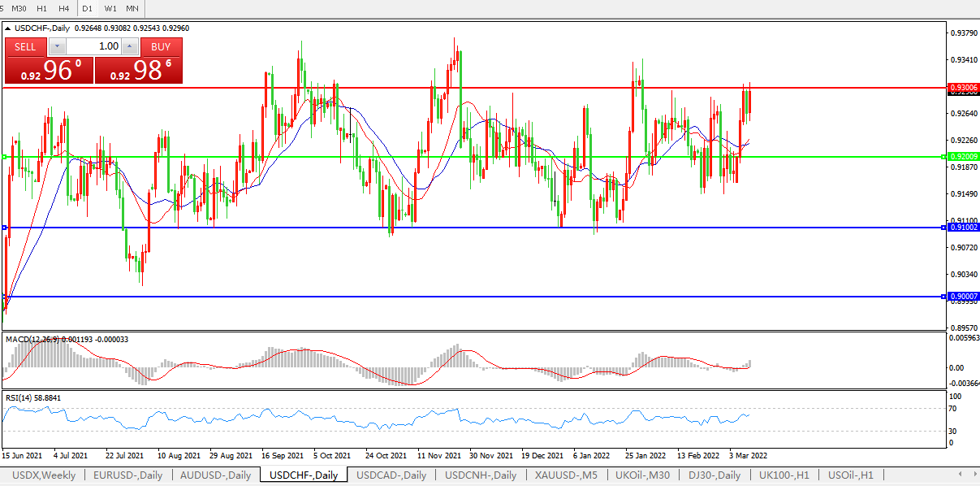This screenshot has height=486, width=980.
Task: Select the blue 0.9000 line handle
Action: (x=5, y=297)
